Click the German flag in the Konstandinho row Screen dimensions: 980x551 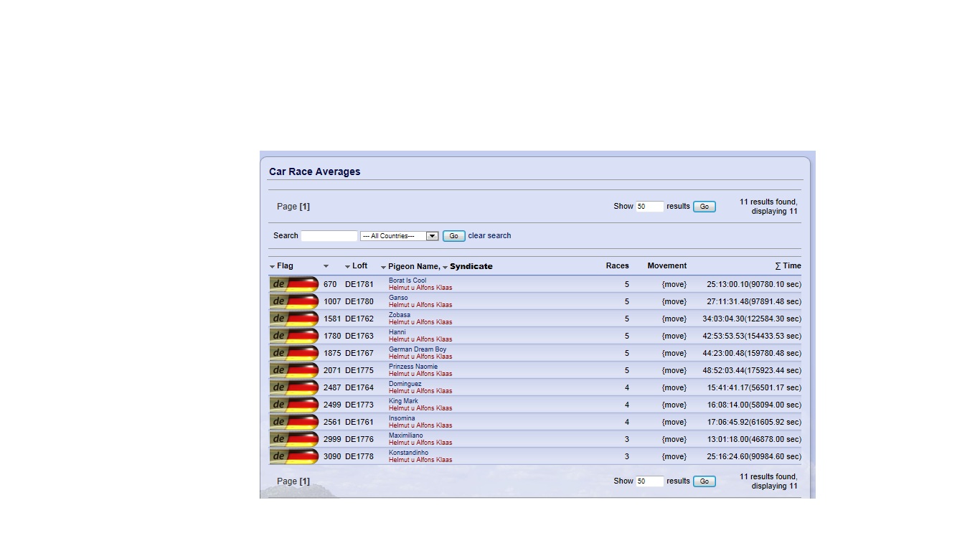point(294,456)
